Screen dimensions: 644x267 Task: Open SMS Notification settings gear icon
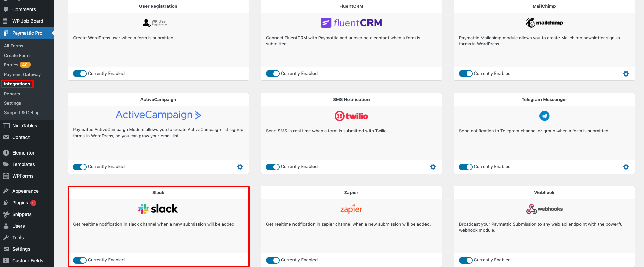click(x=433, y=167)
